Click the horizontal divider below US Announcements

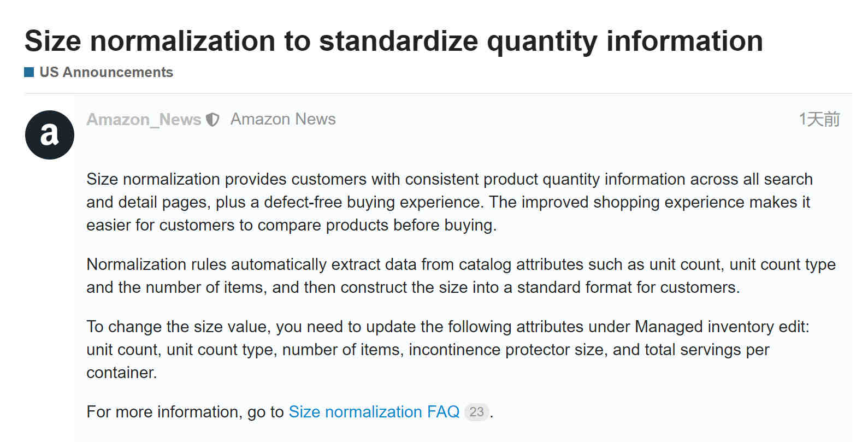coord(438,93)
